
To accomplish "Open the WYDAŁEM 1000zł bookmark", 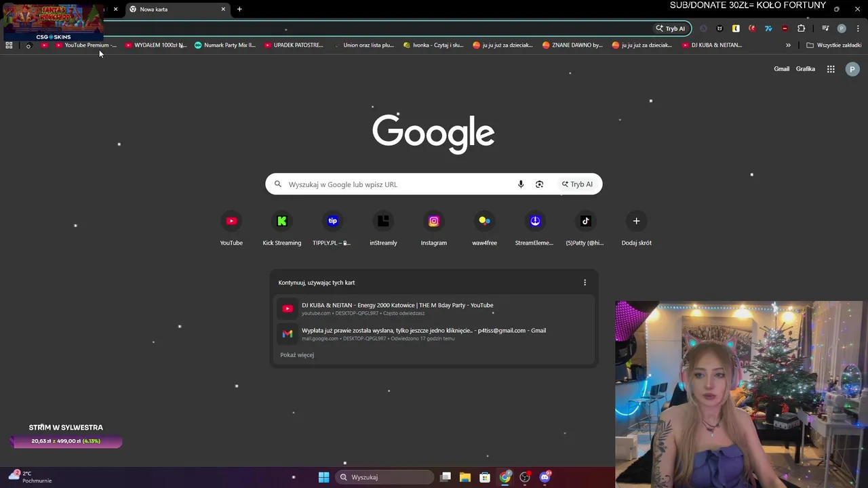I will pos(156,45).
